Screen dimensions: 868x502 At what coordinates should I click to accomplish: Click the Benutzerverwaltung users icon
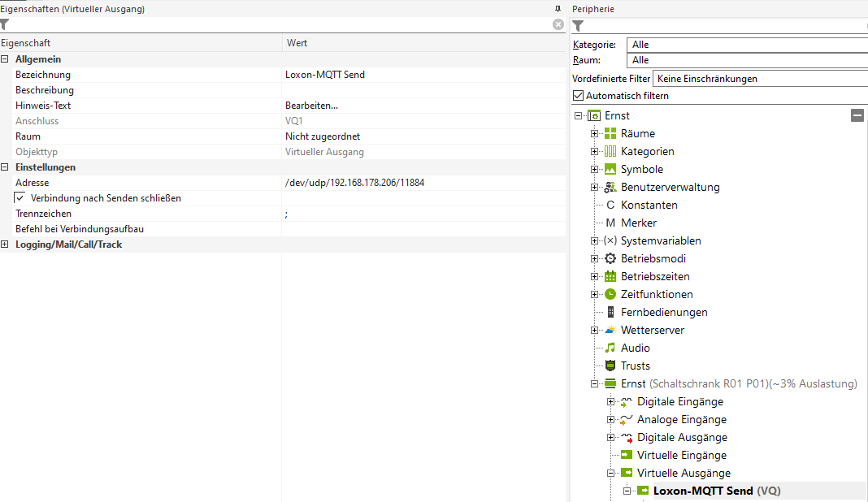click(610, 188)
